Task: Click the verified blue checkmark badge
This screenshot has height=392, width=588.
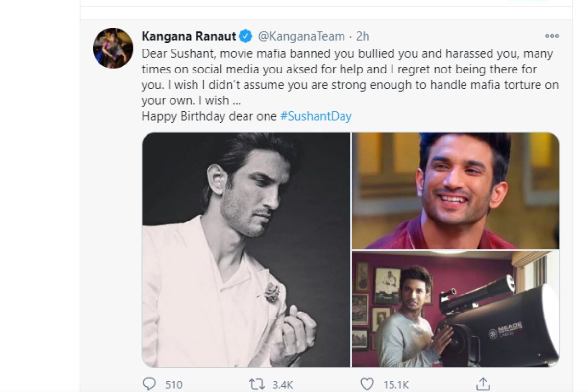Action: tap(245, 36)
